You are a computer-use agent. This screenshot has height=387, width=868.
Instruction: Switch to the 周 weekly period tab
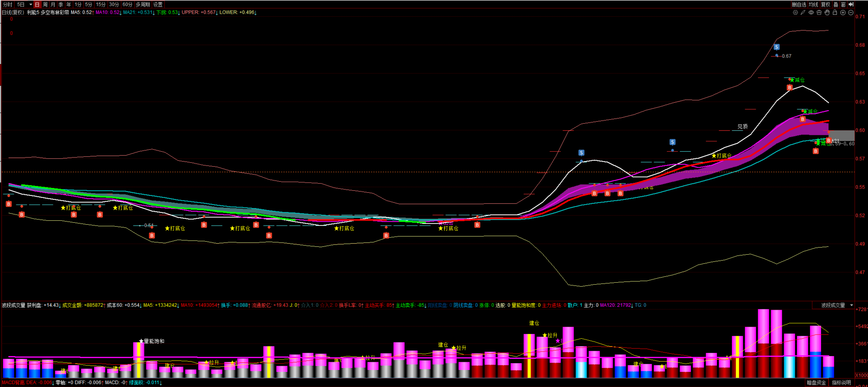[45, 4]
